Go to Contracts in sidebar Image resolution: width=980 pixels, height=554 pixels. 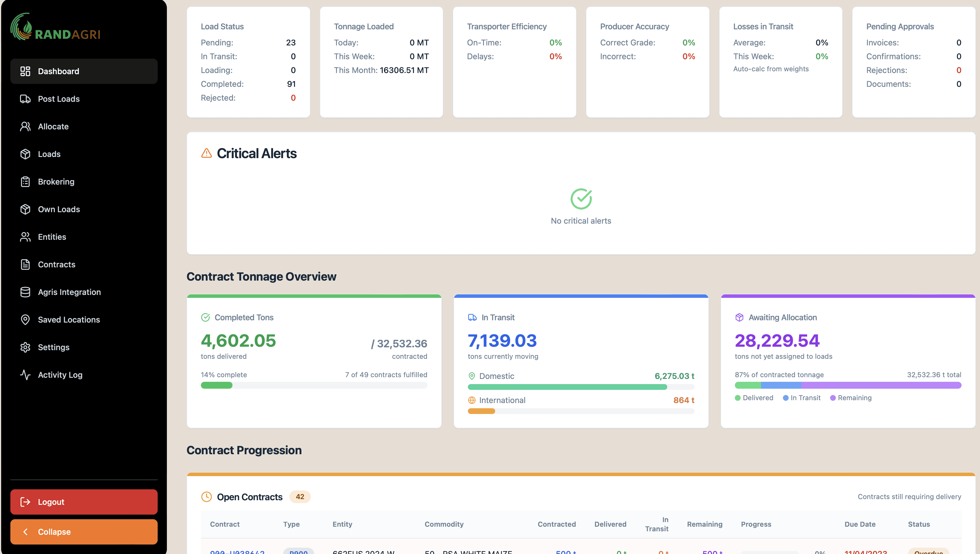coord(56,264)
